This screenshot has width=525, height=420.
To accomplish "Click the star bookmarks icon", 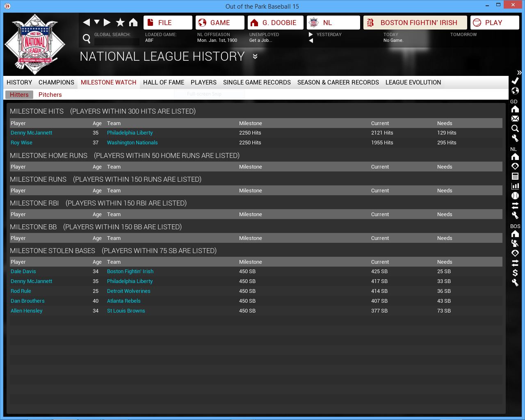I will [120, 23].
